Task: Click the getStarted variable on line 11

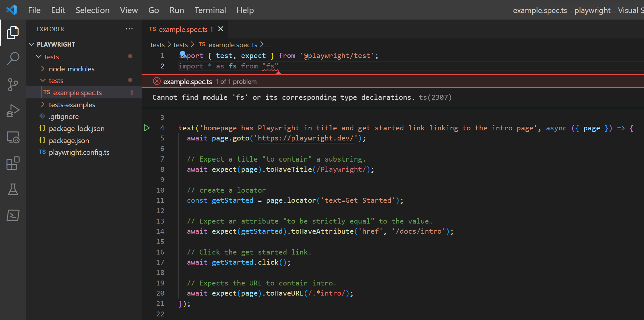Action: (232, 200)
